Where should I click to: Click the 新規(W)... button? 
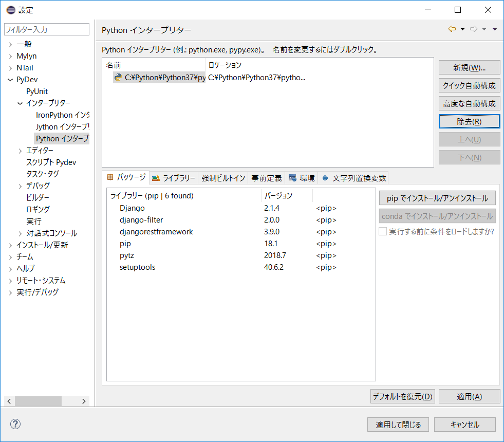pyautogui.click(x=469, y=67)
